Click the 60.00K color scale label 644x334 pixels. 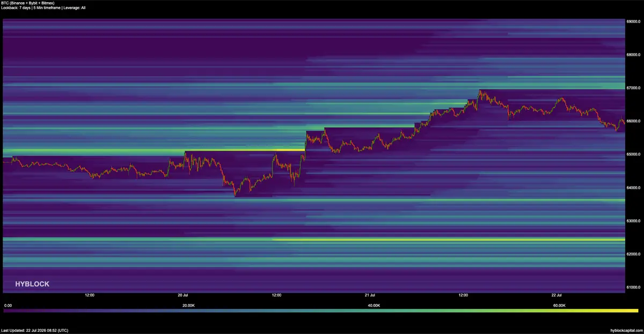(559, 305)
